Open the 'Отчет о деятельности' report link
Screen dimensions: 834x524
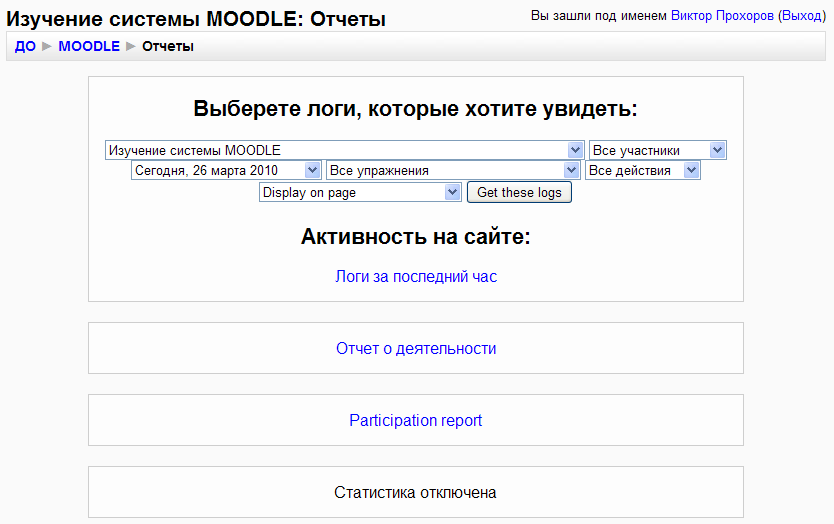[x=416, y=348]
